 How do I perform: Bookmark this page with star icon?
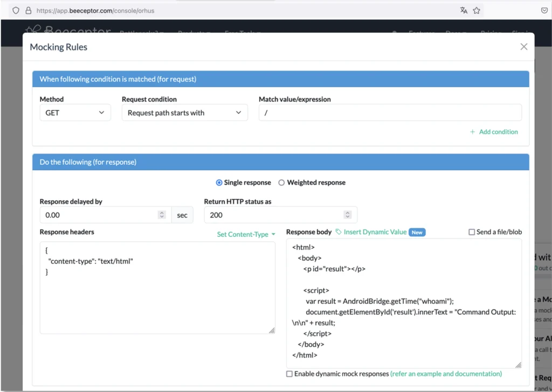click(477, 10)
